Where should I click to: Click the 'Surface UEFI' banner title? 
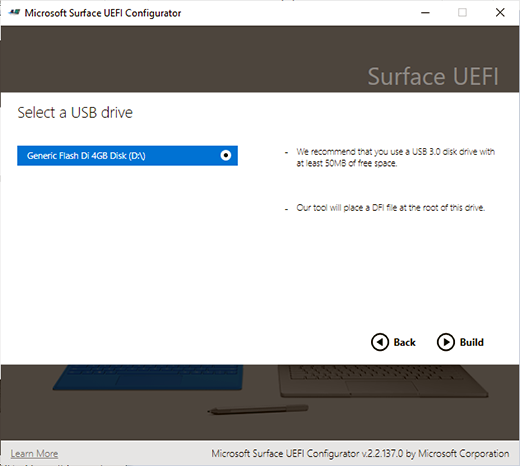[433, 77]
